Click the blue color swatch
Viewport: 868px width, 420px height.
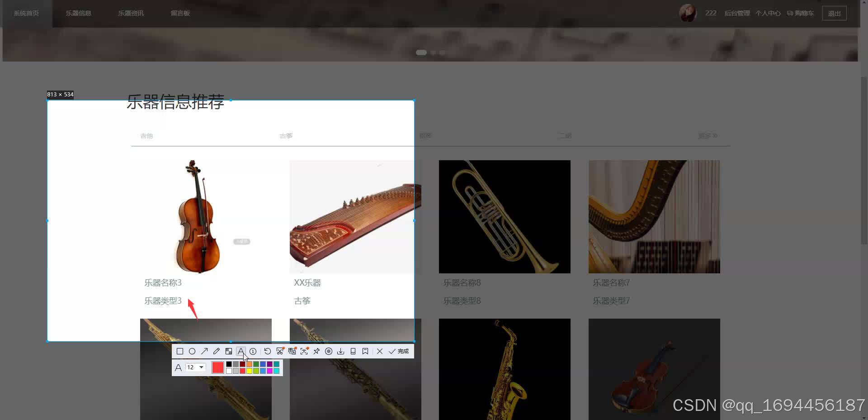point(263,364)
